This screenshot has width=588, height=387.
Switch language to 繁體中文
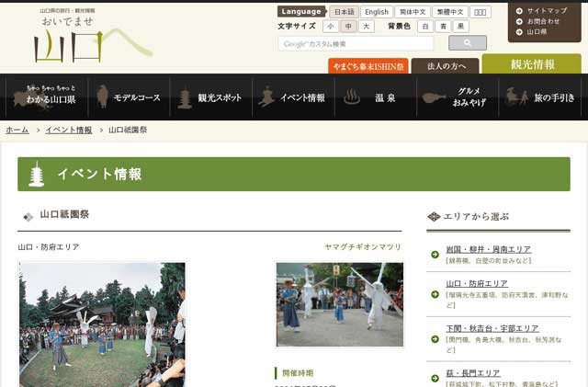[x=450, y=12]
